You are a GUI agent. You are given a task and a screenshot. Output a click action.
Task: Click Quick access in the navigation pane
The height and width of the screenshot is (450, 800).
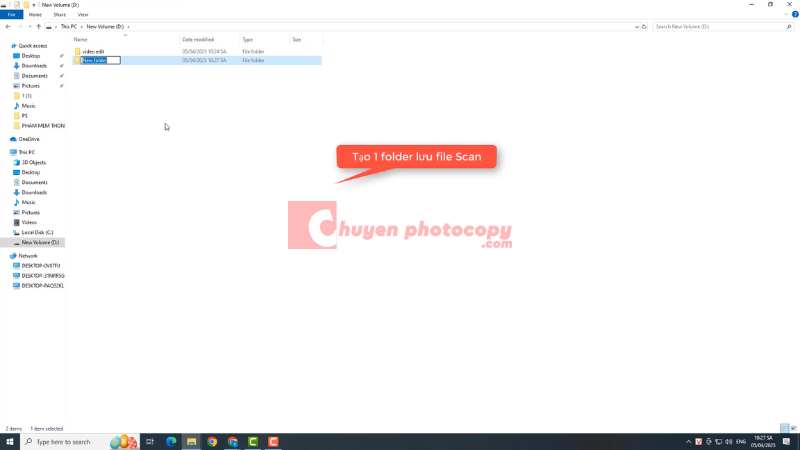click(x=33, y=46)
